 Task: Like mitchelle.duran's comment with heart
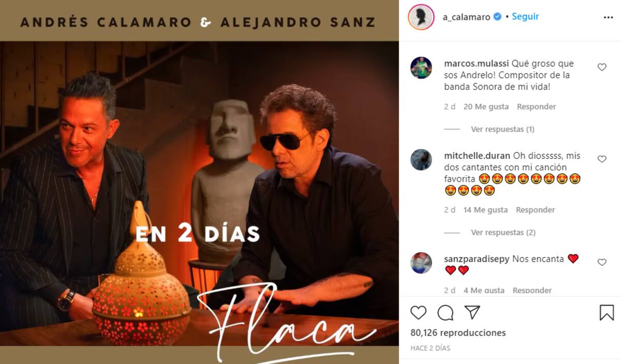coord(602,159)
